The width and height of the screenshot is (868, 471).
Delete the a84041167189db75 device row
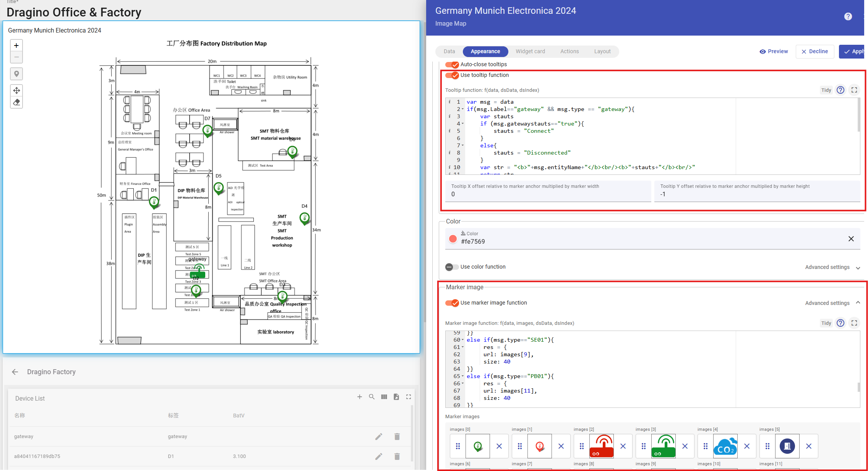point(397,456)
